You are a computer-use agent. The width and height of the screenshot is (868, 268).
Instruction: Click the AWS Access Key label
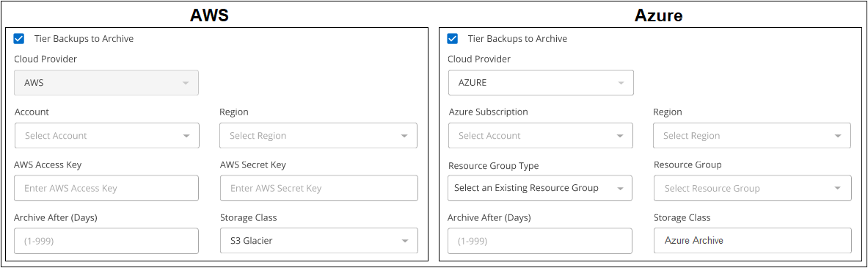tap(48, 165)
